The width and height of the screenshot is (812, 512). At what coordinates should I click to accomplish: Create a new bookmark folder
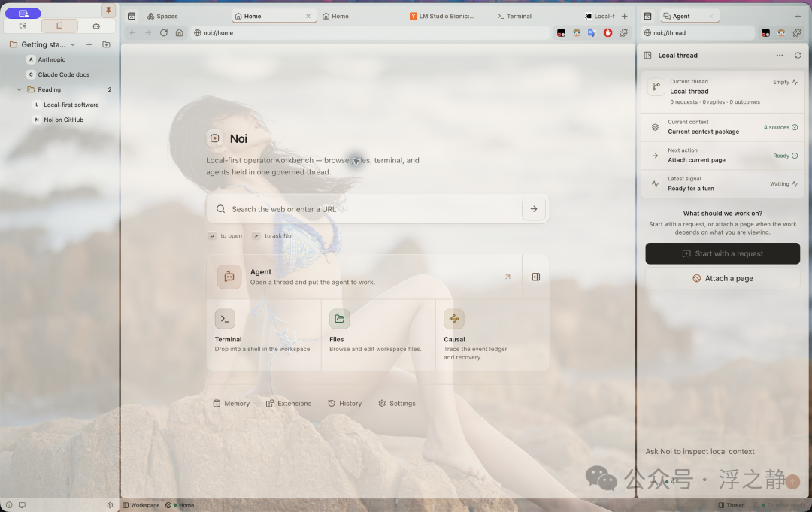pos(106,44)
